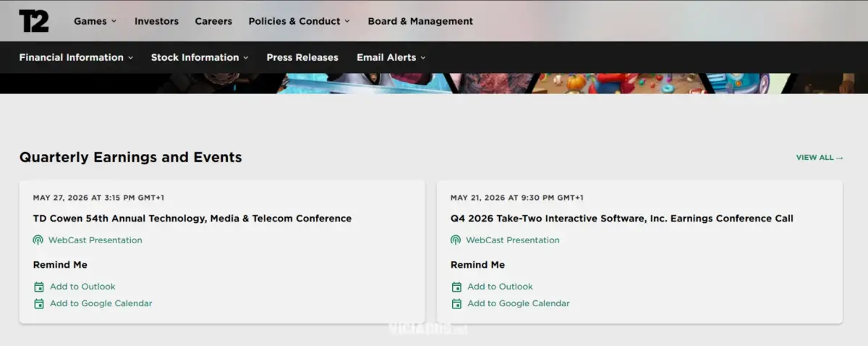
Task: Click the TD Cowen 54th Annual Technology conference title
Action: tap(192, 219)
